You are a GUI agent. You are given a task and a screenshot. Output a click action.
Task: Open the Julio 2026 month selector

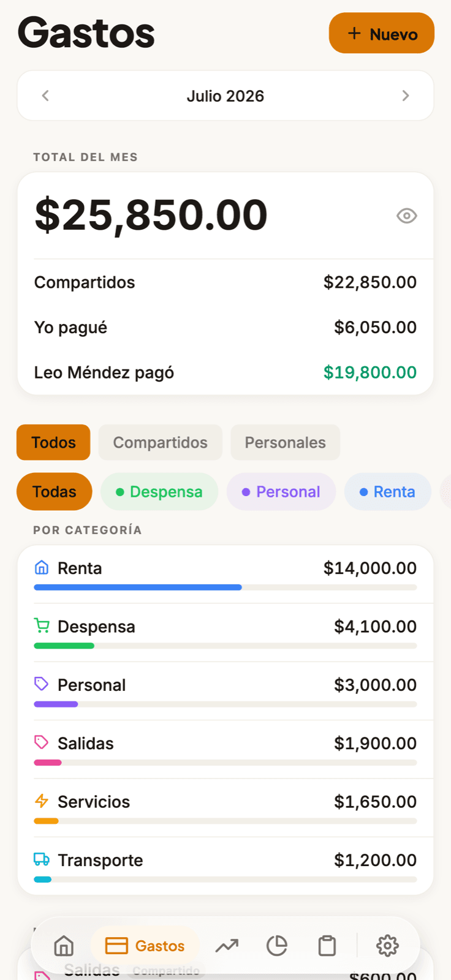tap(225, 96)
